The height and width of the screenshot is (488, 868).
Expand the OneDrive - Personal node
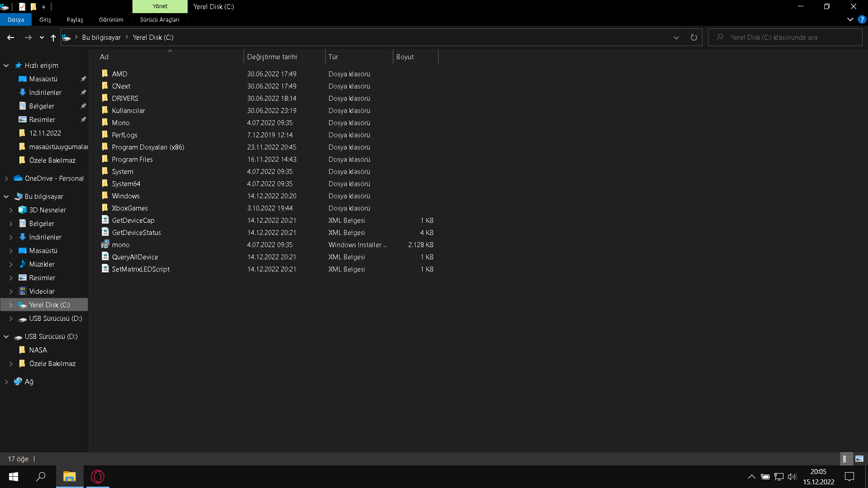click(x=6, y=178)
